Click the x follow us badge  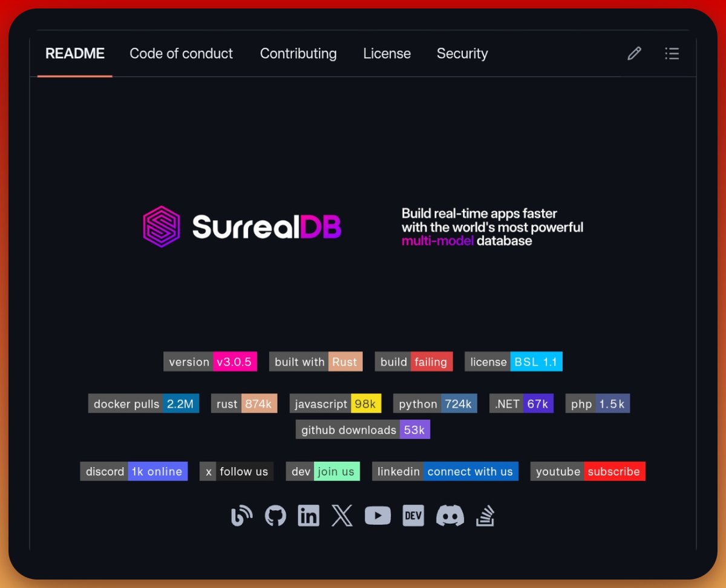(x=237, y=471)
